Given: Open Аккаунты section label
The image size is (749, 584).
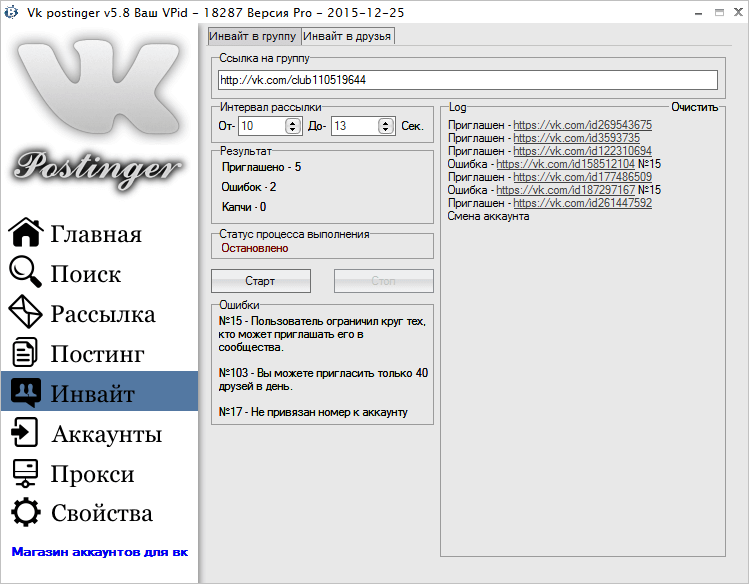Looking at the screenshot, I should click(x=107, y=434).
